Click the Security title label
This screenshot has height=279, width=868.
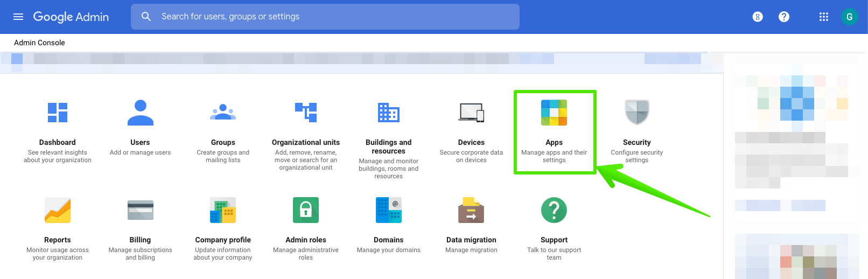click(x=637, y=142)
